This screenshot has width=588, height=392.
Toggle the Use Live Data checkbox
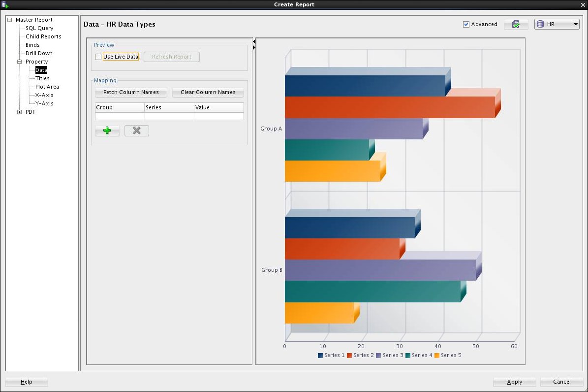pyautogui.click(x=98, y=57)
